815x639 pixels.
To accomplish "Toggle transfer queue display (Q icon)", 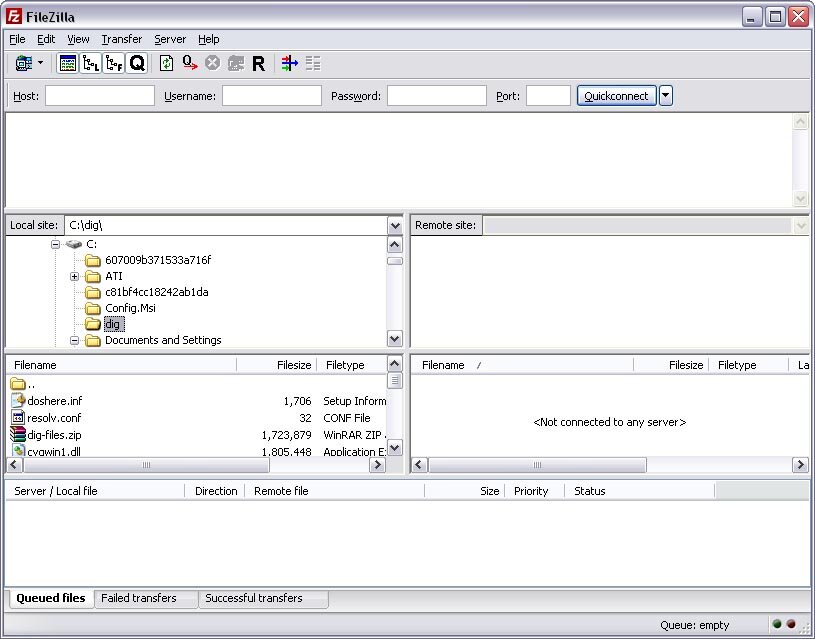I will pos(137,63).
